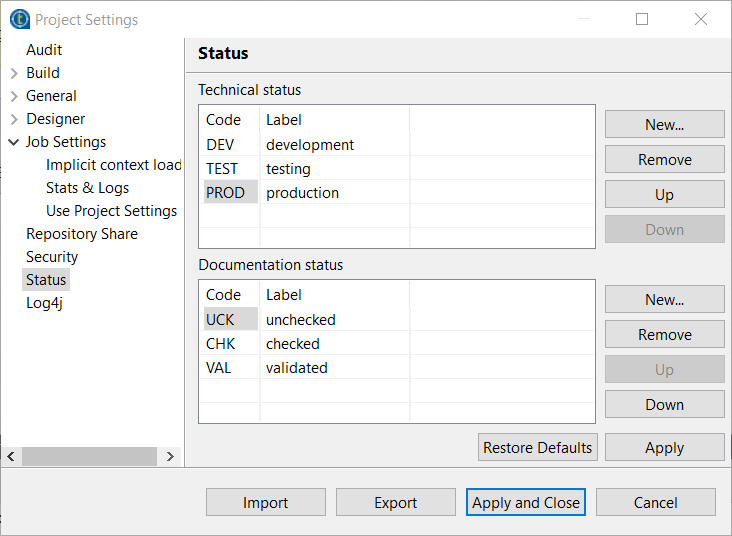Expand the Build tree node
The height and width of the screenshot is (536, 732).
(x=14, y=73)
